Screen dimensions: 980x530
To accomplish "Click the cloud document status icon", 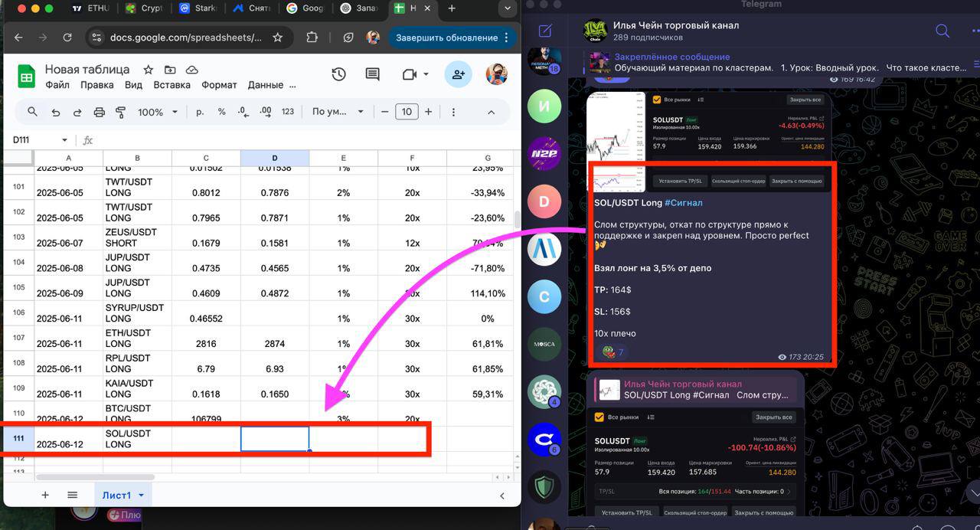I will [191, 70].
